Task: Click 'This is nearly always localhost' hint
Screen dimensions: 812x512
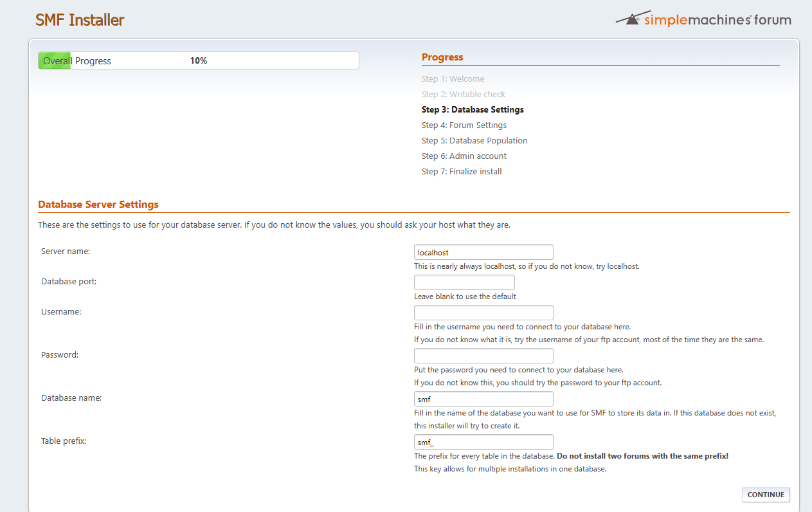Action: tap(527, 266)
